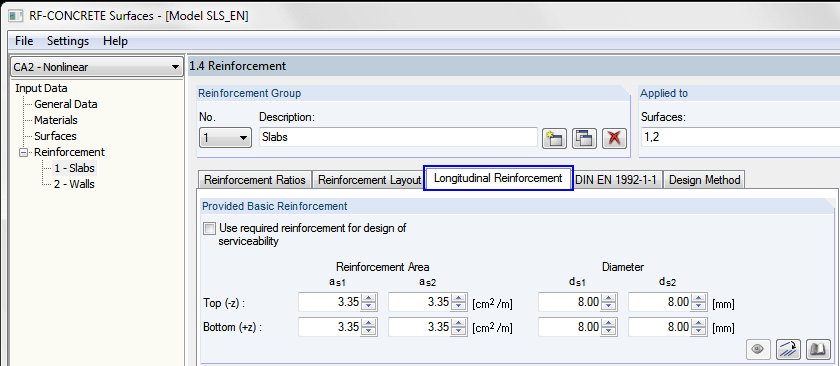Decrease Bottom ds1 diameter with spinner
This screenshot has height=366, width=840.
[608, 331]
